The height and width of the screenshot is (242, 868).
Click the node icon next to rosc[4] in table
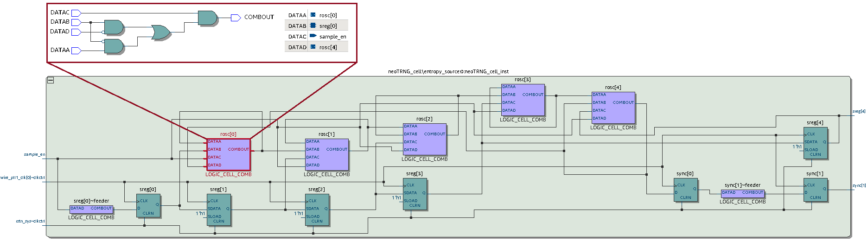point(313,47)
